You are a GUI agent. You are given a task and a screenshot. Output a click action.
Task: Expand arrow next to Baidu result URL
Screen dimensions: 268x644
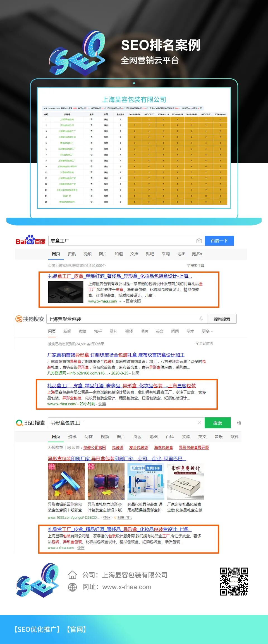[120, 302]
